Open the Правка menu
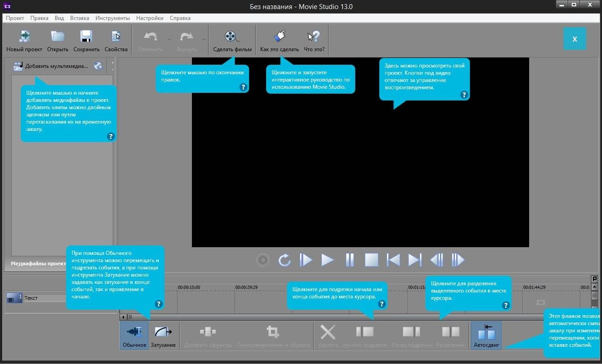The image size is (602, 364). pos(39,18)
